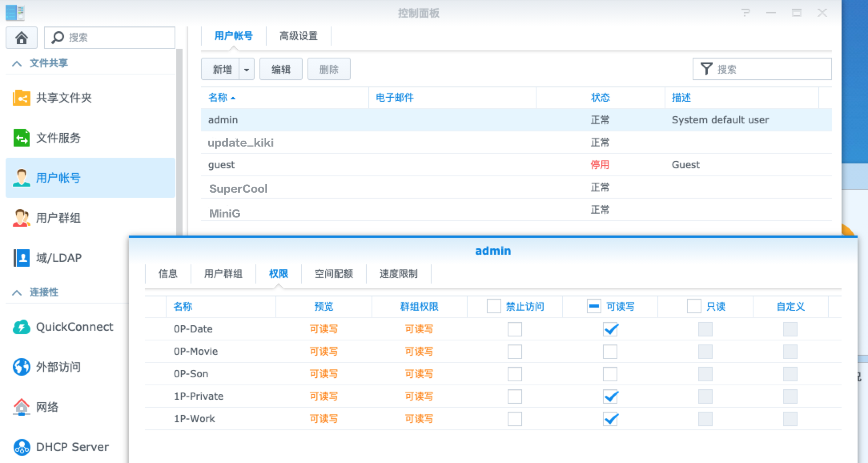Screen dimensions: 868x463
Task: Click the 编辑 button
Action: pyautogui.click(x=281, y=68)
